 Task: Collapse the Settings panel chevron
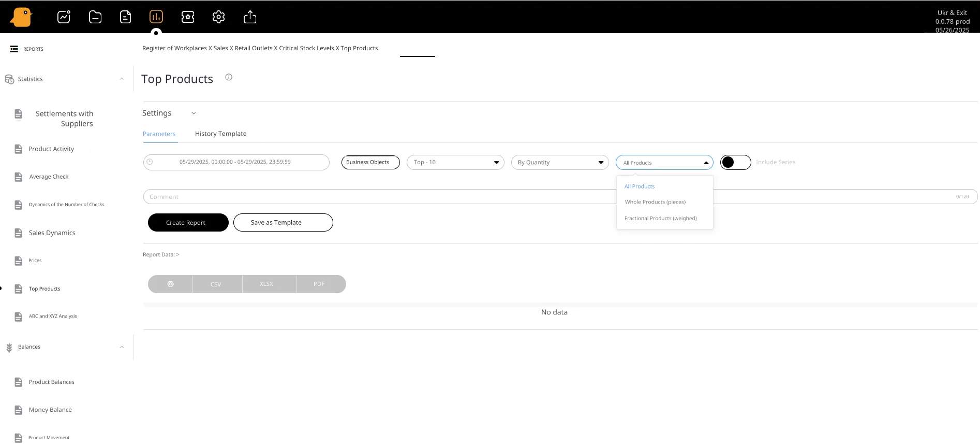(x=194, y=113)
